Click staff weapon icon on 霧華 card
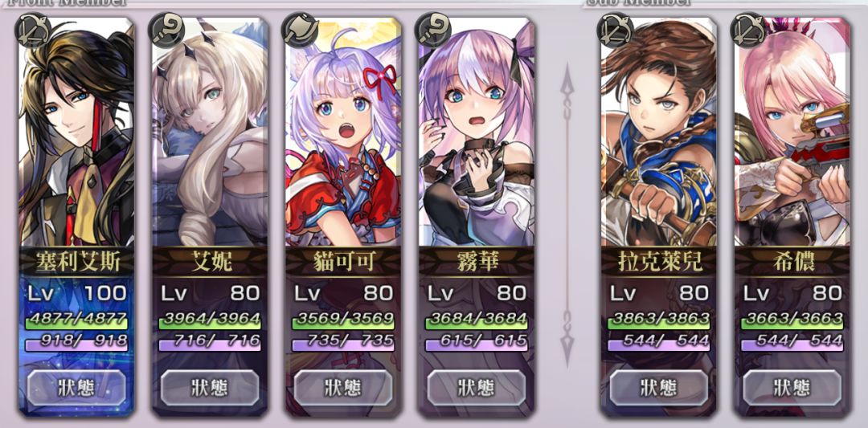 [x=433, y=31]
